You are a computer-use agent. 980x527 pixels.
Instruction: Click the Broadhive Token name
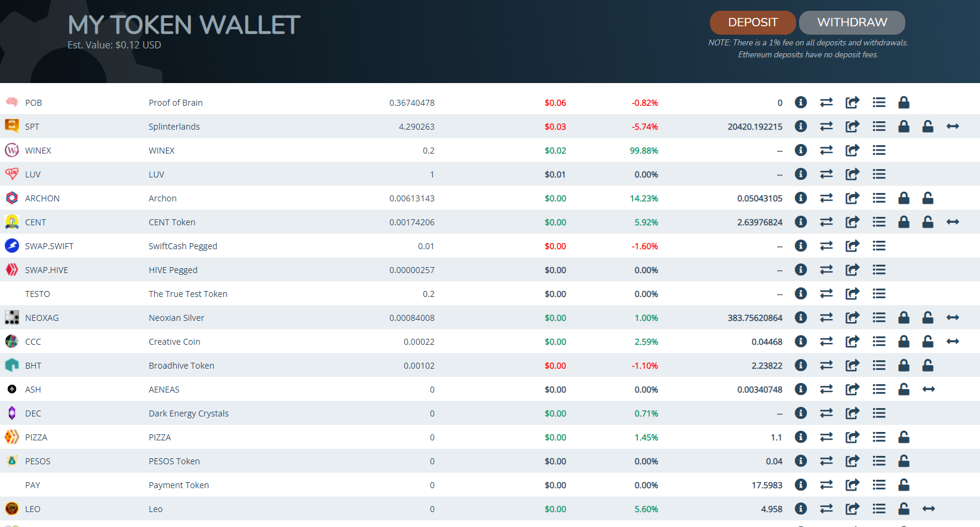click(182, 366)
